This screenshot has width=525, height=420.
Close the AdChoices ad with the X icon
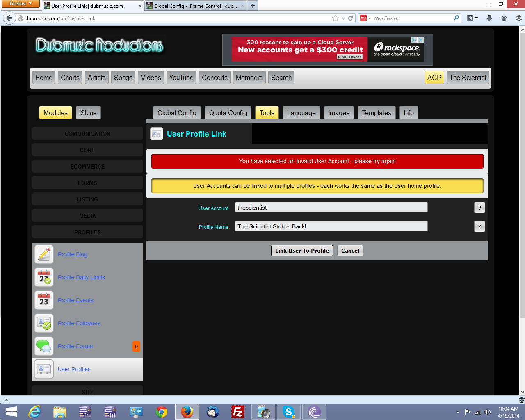click(x=420, y=40)
